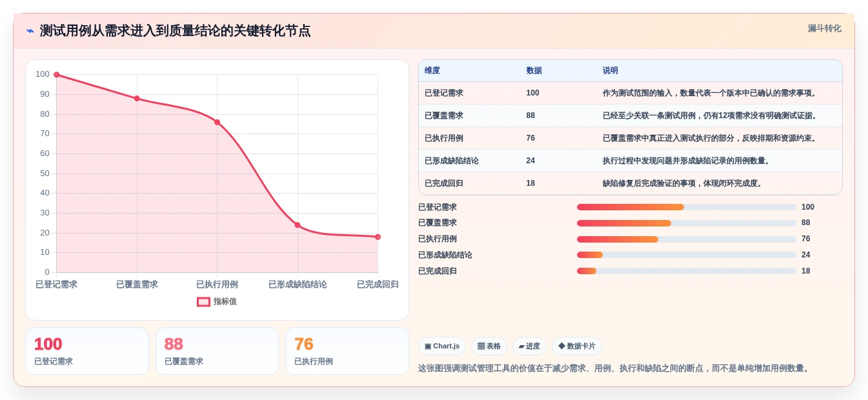Click the Chart.js tag chip
The width and height of the screenshot is (868, 400).
click(442, 346)
